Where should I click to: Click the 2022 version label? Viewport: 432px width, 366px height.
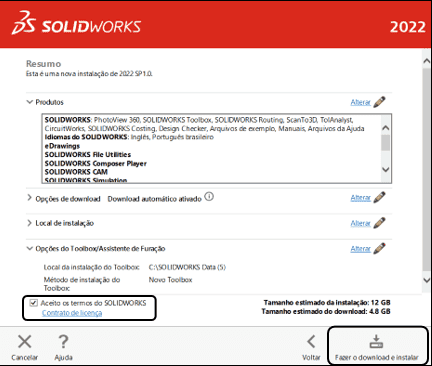[x=408, y=27]
